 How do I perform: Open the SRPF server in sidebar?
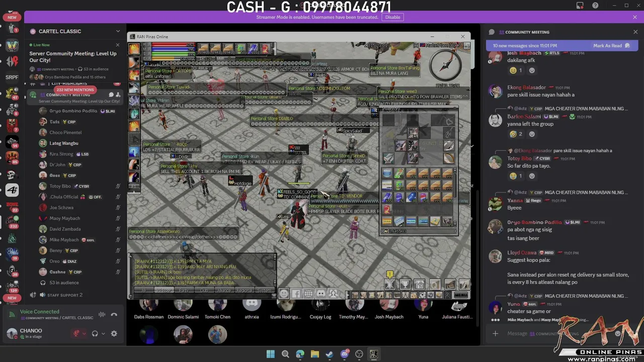tap(12, 77)
